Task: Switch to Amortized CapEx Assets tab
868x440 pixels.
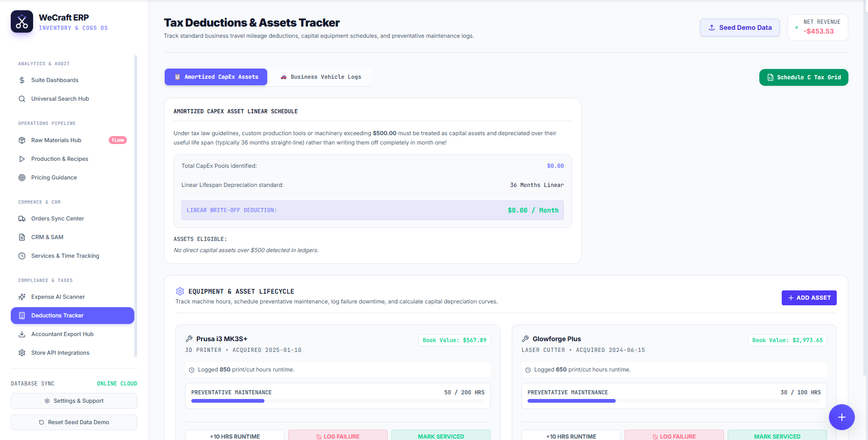Action: coord(216,77)
